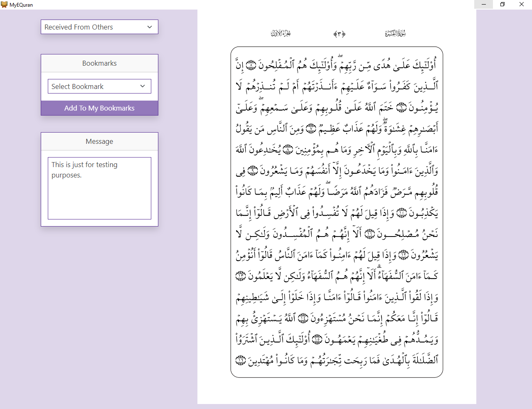This screenshot has height=409, width=532.
Task: Expand the Select Bookmark combo box
Action: tap(99, 86)
